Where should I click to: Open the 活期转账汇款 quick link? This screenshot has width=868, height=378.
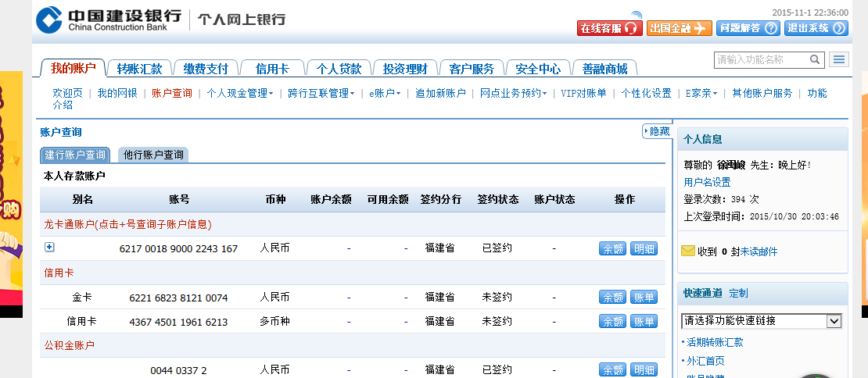pos(715,342)
